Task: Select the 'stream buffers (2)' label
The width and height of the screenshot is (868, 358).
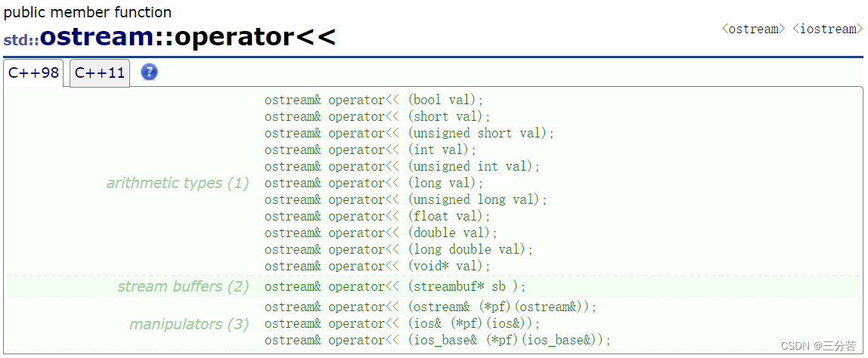Action: coord(183,286)
